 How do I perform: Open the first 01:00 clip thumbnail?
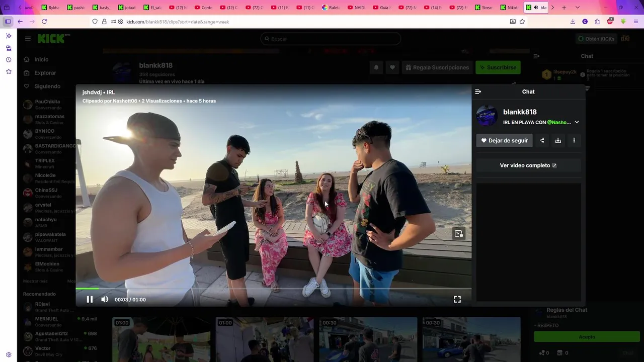click(x=161, y=339)
